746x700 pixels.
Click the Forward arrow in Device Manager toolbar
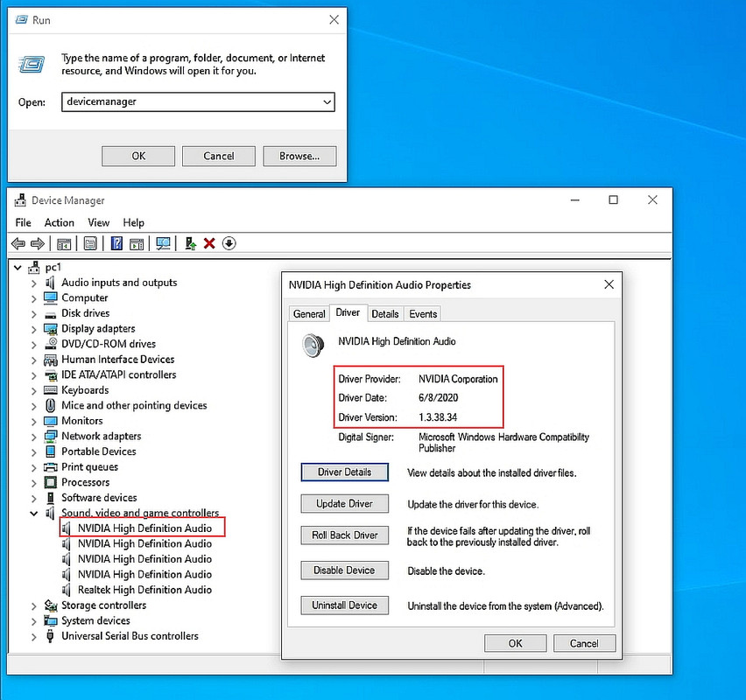(x=37, y=244)
